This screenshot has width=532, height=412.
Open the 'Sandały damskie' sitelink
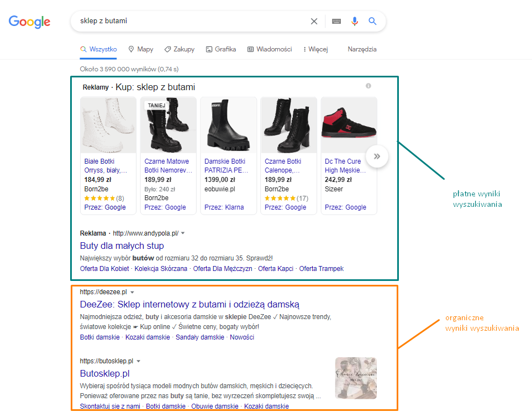(200, 337)
